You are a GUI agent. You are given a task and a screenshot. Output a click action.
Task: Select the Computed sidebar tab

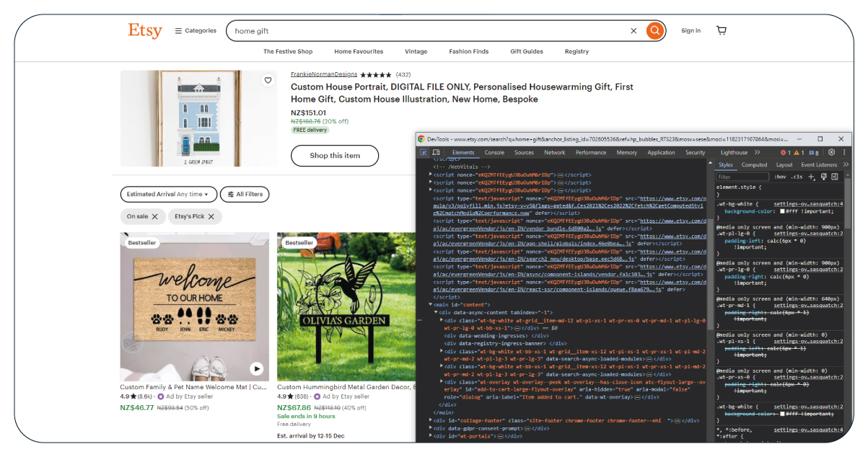754,165
